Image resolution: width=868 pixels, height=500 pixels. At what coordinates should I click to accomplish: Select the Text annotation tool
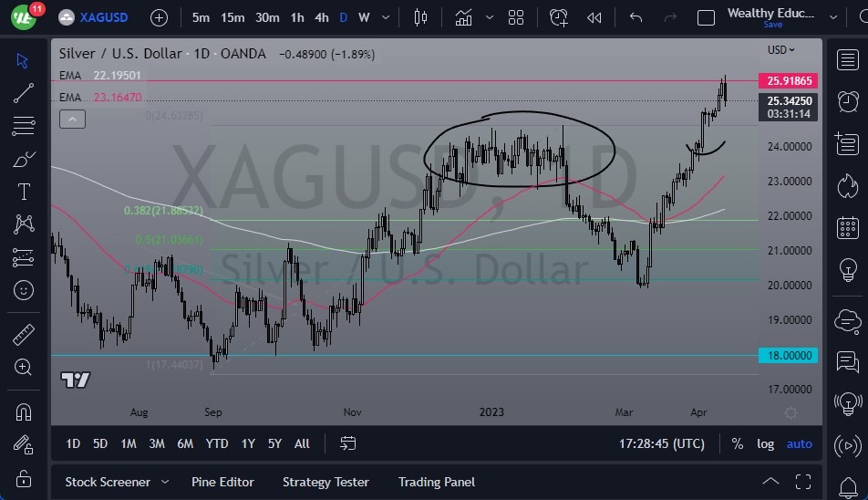pos(24,192)
